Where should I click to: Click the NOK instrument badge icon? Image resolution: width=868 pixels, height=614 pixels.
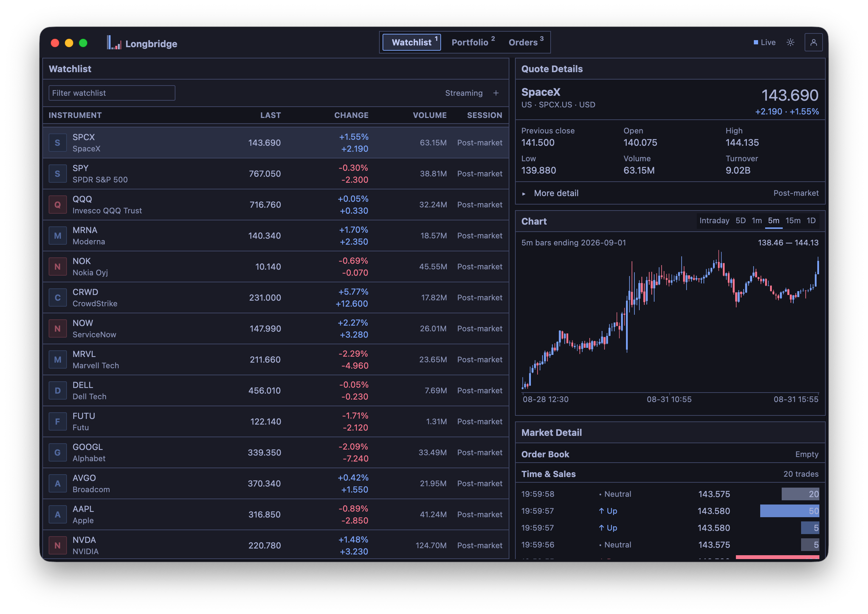point(57,267)
